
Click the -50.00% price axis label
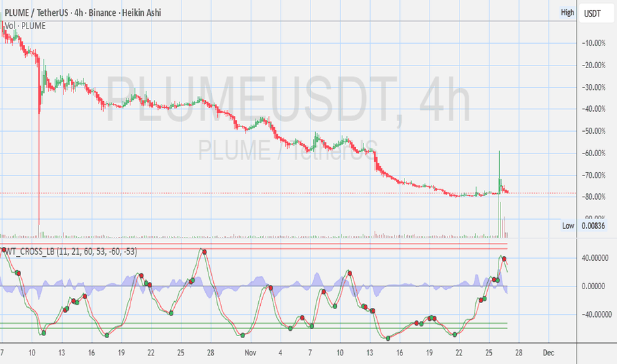593,130
